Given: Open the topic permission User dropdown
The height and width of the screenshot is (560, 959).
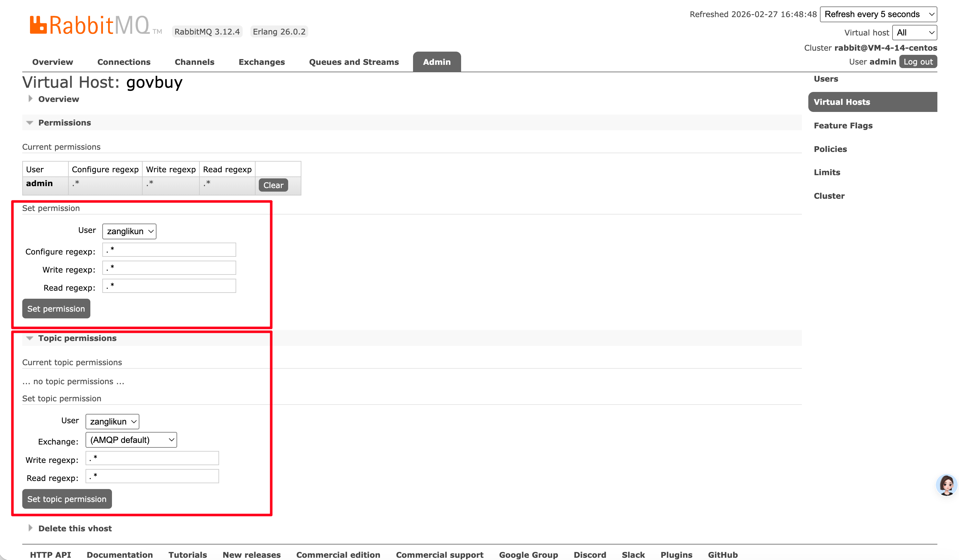Looking at the screenshot, I should (112, 422).
